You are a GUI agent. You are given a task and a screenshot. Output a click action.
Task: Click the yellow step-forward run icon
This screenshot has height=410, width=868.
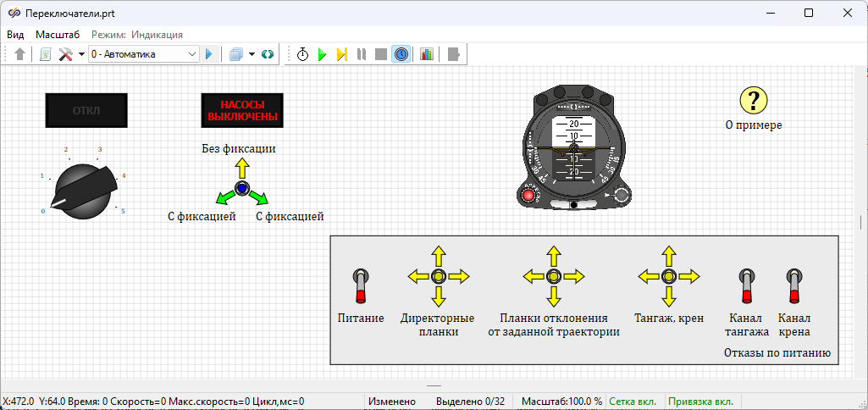point(341,54)
